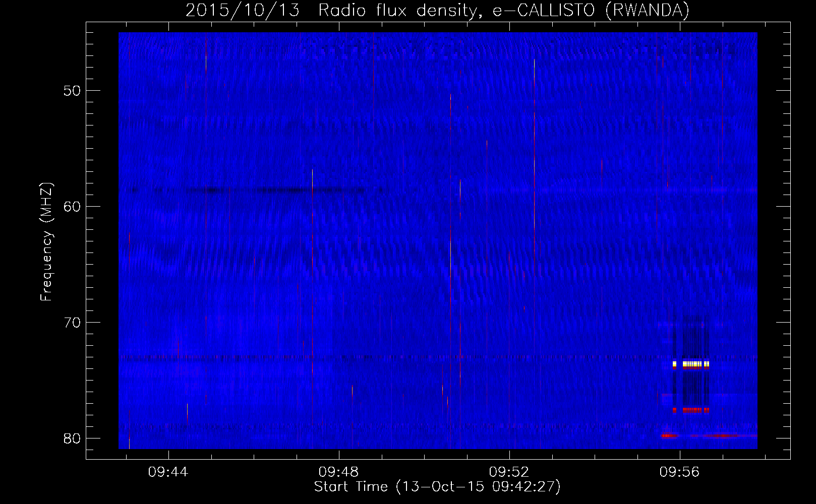Image resolution: width=816 pixels, height=504 pixels.
Task: Click the 09:52 time tick label
Action: pyautogui.click(x=509, y=472)
